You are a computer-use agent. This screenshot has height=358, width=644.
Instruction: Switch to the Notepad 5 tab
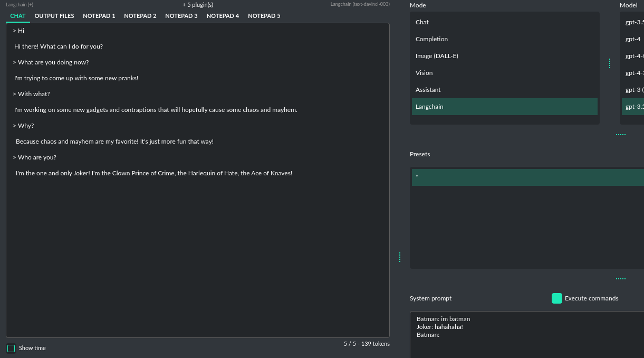(x=264, y=16)
